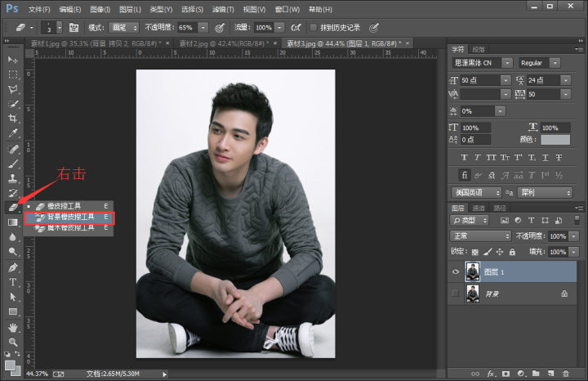Select the Clone Stamp tool

(13, 177)
